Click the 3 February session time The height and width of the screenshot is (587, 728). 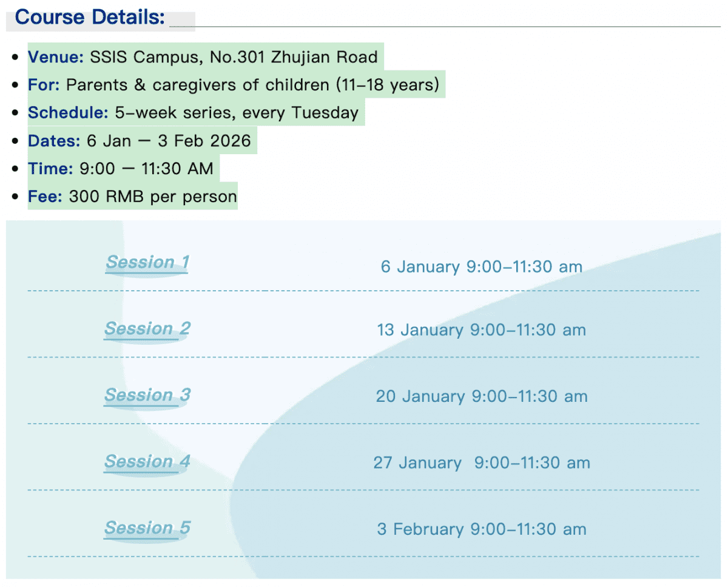tap(481, 529)
